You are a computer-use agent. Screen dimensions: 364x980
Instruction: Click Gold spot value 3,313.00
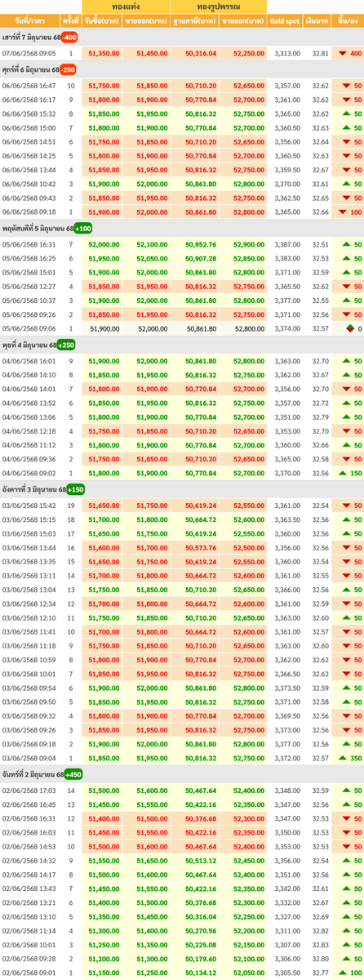(287, 53)
